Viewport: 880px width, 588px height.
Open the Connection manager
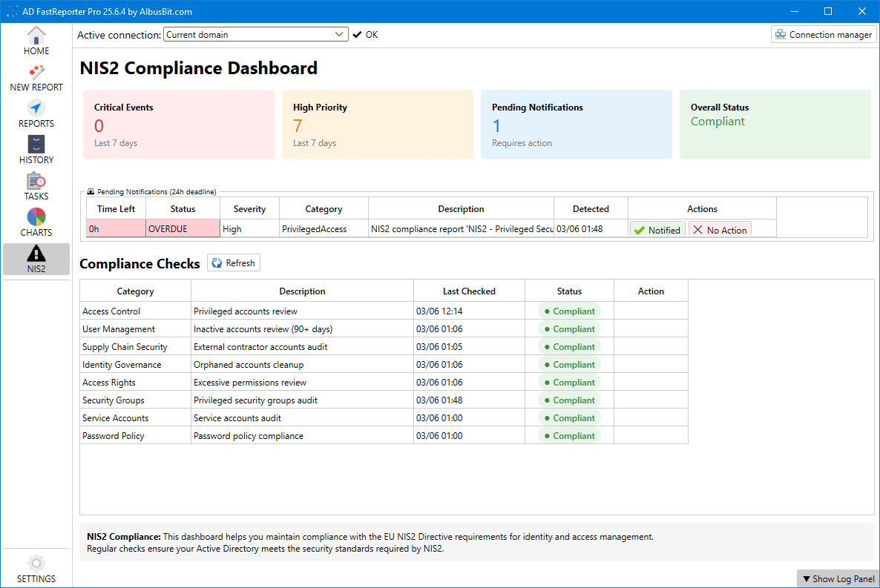pos(824,35)
